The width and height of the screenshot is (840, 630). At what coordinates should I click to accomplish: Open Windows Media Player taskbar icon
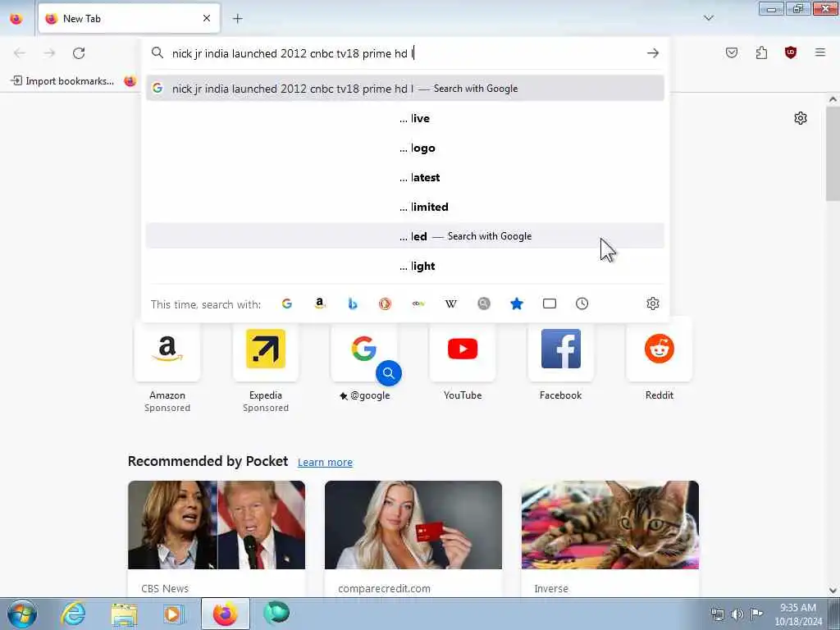pyautogui.click(x=173, y=614)
